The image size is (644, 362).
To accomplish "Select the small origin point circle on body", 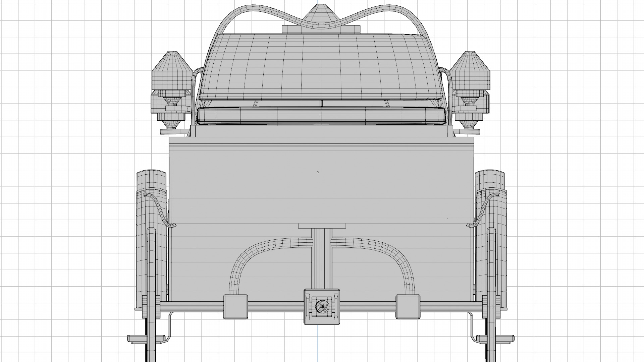I will coord(318,172).
